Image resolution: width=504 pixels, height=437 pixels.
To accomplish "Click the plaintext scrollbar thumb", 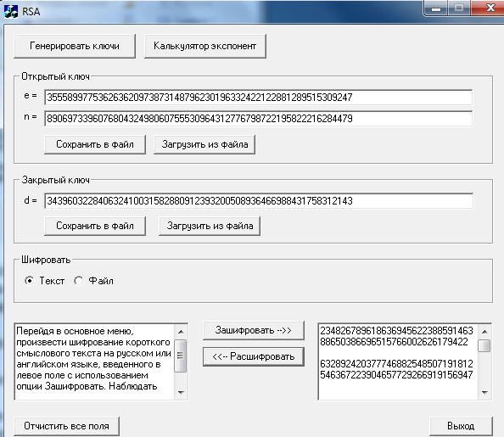I will click(181, 356).
